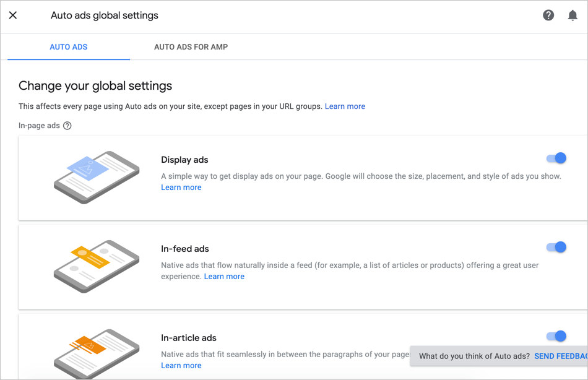Click Learn more under In-article ads

coord(181,366)
